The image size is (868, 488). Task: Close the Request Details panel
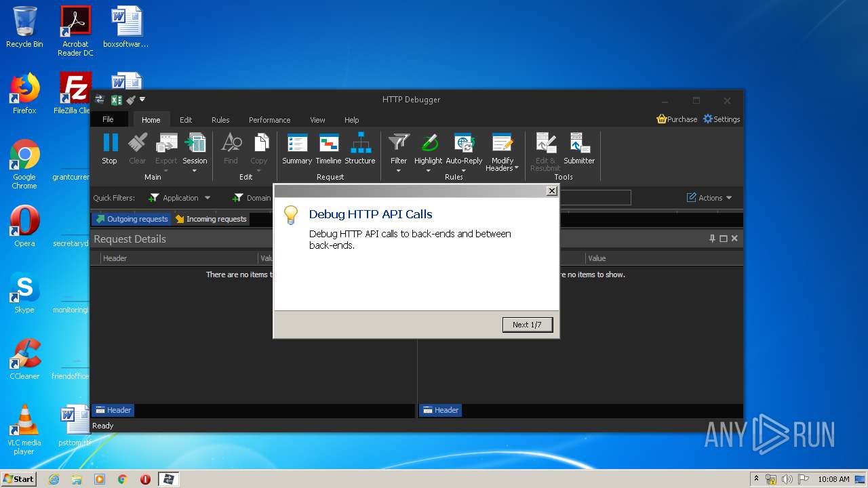[x=734, y=239]
